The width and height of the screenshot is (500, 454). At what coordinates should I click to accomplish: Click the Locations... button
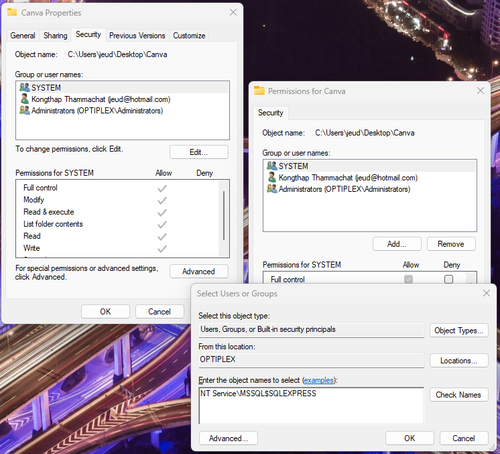coord(459,361)
